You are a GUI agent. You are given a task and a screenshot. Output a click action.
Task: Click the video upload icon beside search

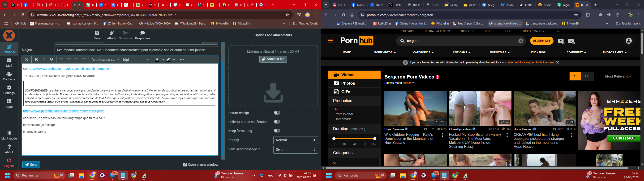pos(561,41)
